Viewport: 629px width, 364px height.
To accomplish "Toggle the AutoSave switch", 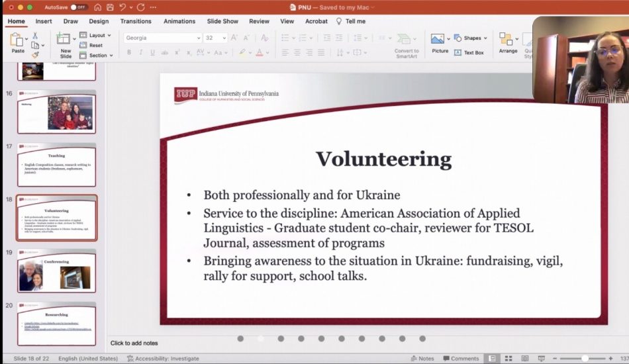I will (x=80, y=7).
